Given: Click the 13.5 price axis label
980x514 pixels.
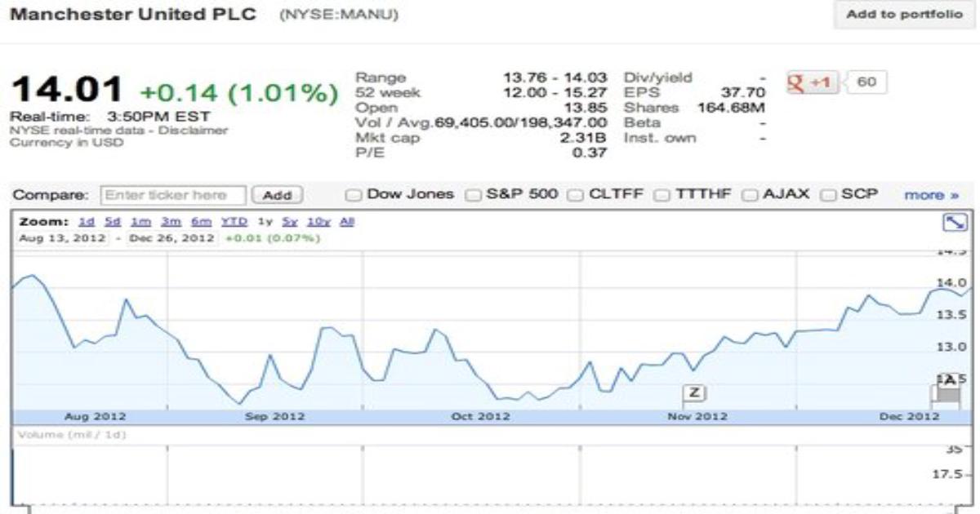Looking at the screenshot, I should click(953, 315).
